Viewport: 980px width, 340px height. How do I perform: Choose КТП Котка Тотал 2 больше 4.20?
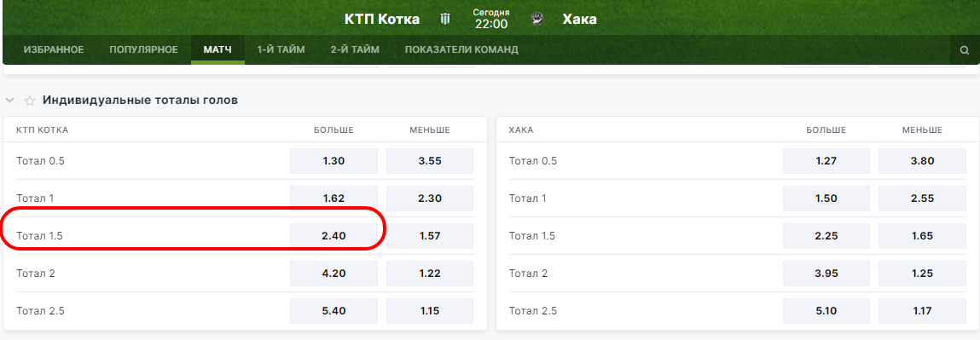pos(333,274)
